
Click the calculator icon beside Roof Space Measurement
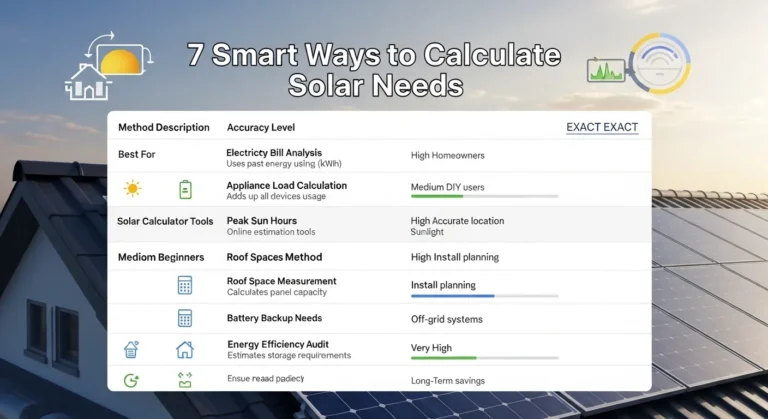[185, 285]
